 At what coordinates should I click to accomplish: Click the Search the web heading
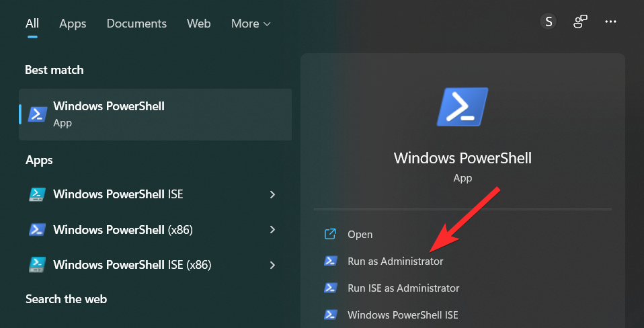[66, 299]
